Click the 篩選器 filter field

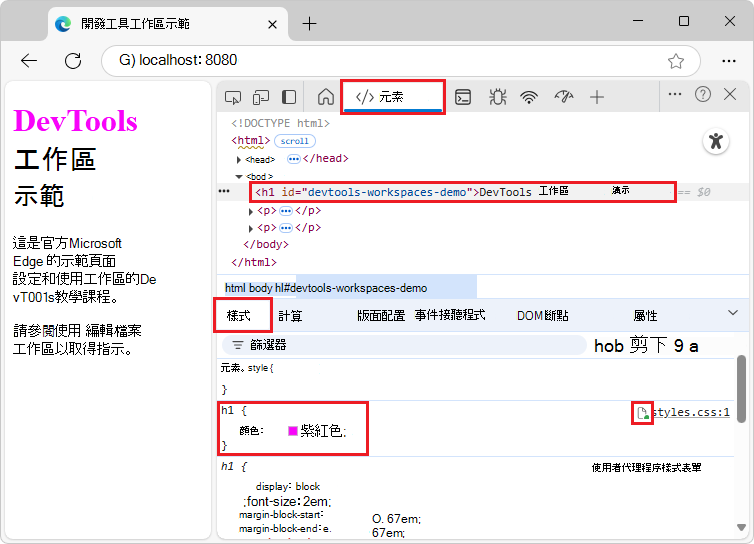tap(404, 345)
